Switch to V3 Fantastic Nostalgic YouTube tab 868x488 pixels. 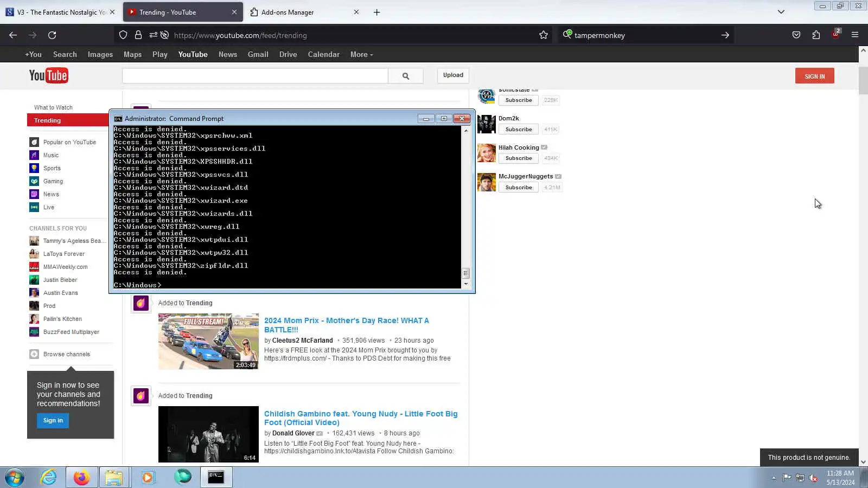(x=60, y=12)
